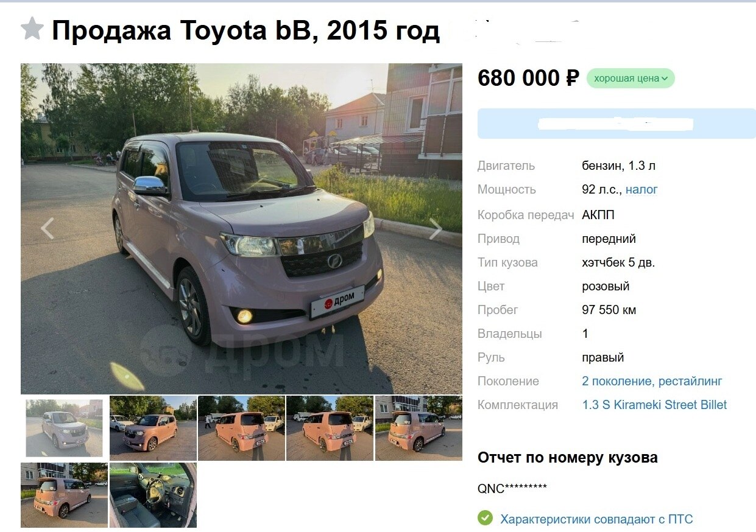Show the previous photo with the left arrow

(48, 228)
